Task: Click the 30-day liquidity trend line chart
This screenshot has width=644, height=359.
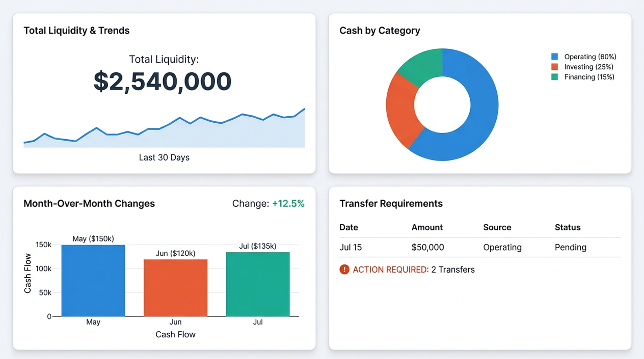Action: tap(164, 128)
